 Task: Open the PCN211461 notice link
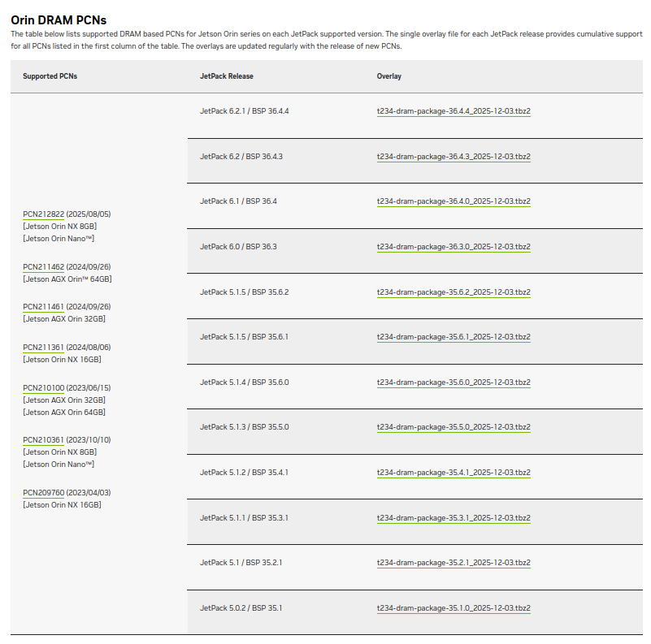[x=43, y=307]
